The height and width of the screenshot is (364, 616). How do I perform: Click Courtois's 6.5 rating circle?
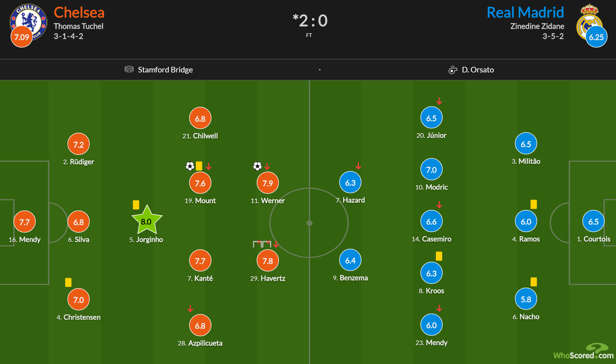(593, 221)
